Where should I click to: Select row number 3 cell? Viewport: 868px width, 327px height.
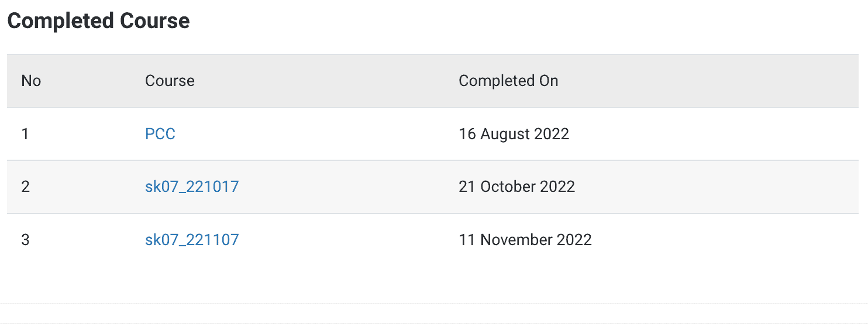pyautogui.click(x=25, y=240)
